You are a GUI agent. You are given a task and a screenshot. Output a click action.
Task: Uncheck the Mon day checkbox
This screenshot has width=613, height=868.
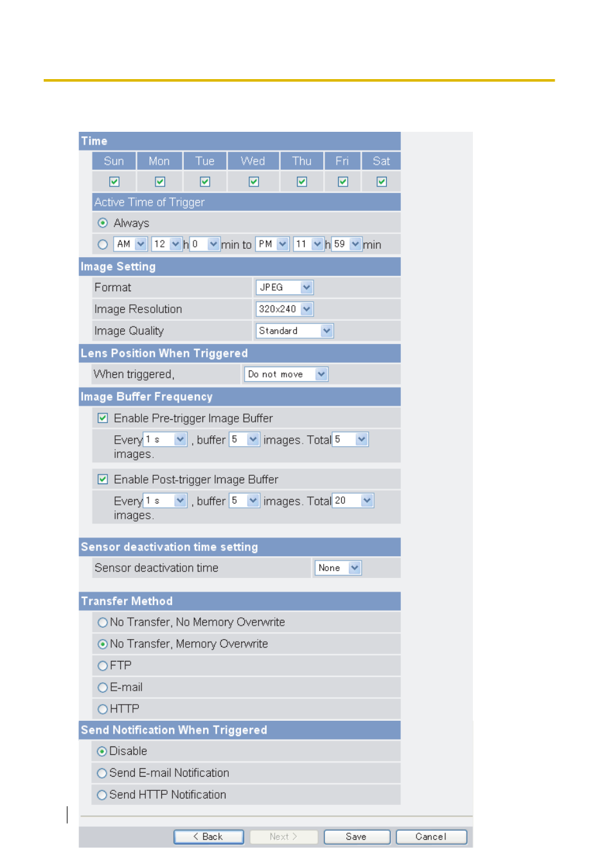click(160, 181)
